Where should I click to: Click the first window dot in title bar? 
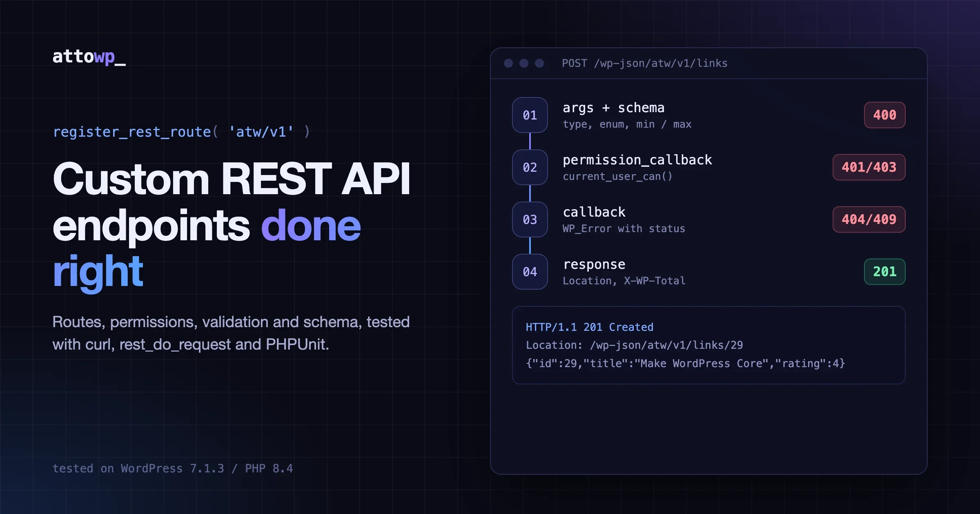coord(508,63)
